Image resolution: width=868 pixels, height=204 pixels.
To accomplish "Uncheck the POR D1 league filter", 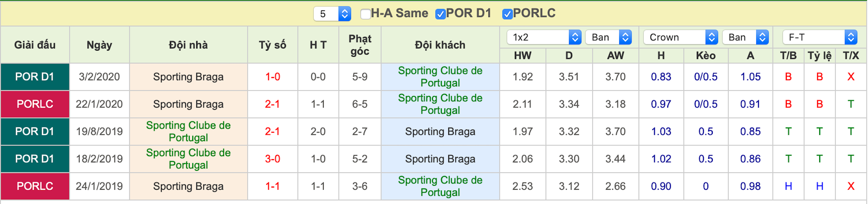I will [440, 14].
